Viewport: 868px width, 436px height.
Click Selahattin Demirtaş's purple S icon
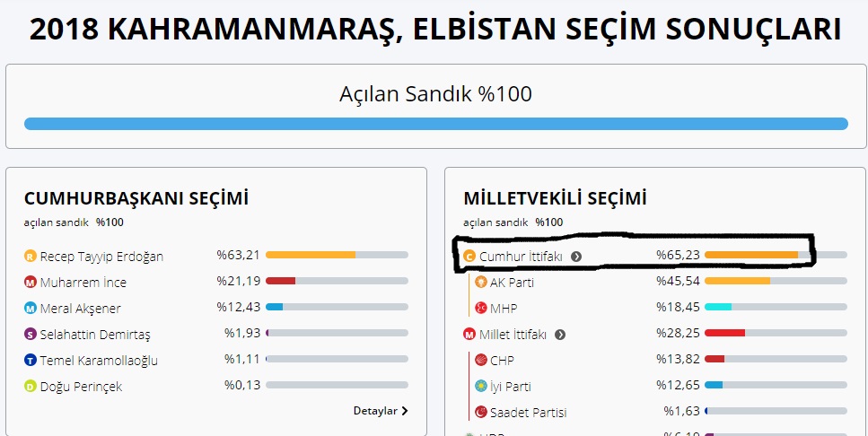coord(31,335)
